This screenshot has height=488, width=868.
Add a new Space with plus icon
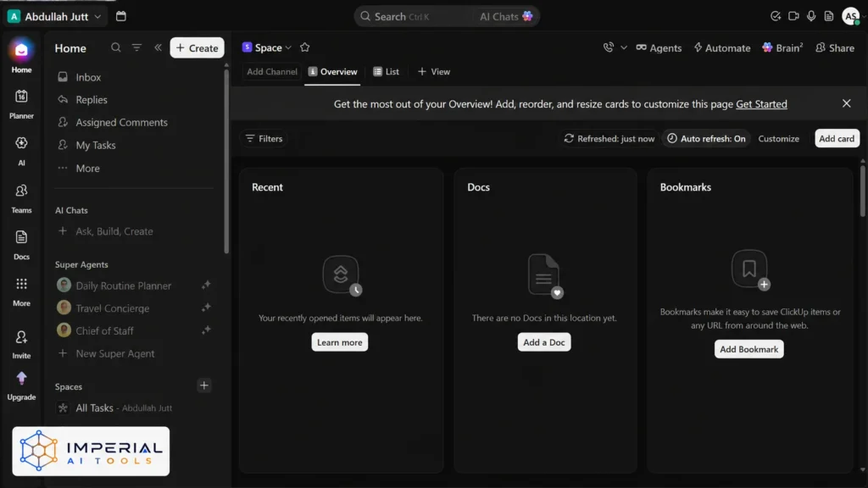click(x=203, y=385)
